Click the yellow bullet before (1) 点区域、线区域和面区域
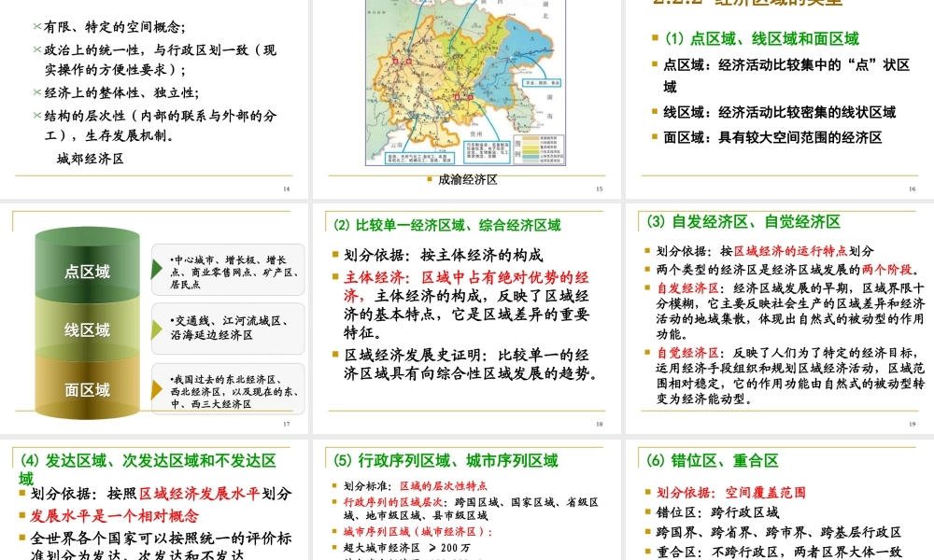Image resolution: width=934 pixels, height=560 pixels. 656,39
